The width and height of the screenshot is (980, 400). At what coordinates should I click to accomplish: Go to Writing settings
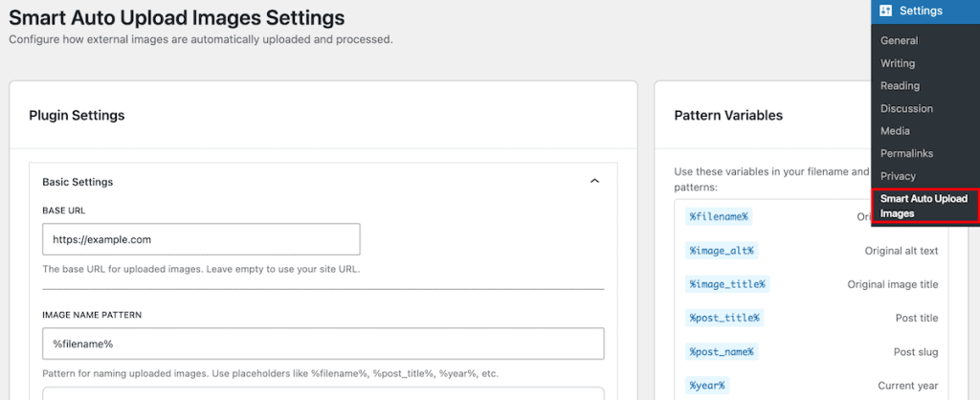[898, 63]
